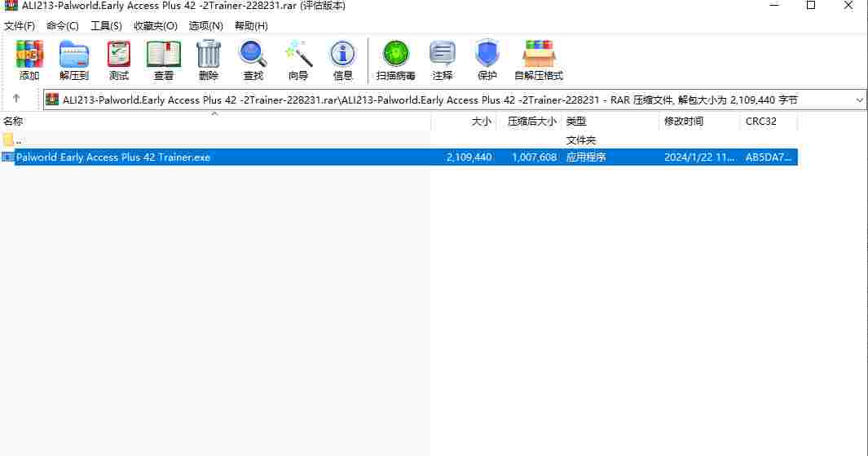
Task: Click the 测试 (Test) toolbar icon
Action: coord(118,54)
